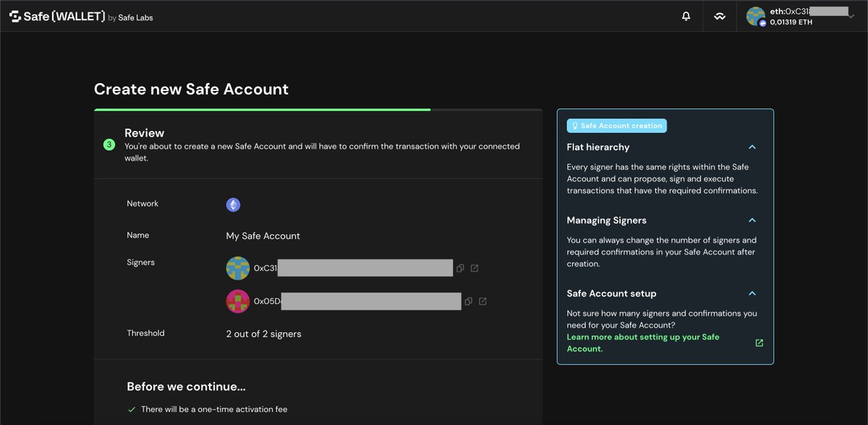This screenshot has height=425, width=868.
Task: Select the 'My Safe Account' name text
Action: coord(263,236)
